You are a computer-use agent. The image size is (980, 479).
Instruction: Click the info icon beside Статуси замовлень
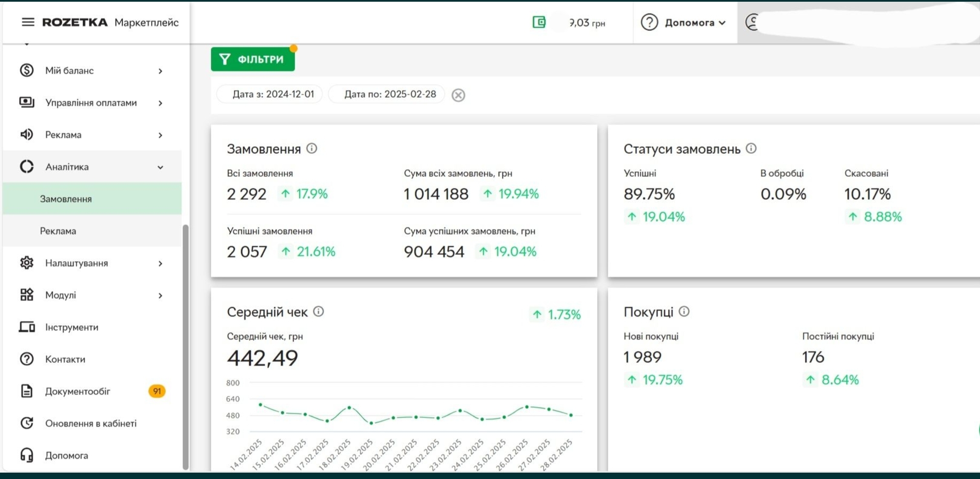[x=751, y=148]
